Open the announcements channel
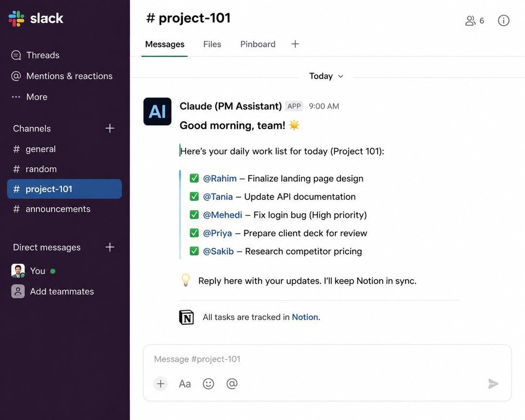This screenshot has width=525, height=420. point(64,209)
